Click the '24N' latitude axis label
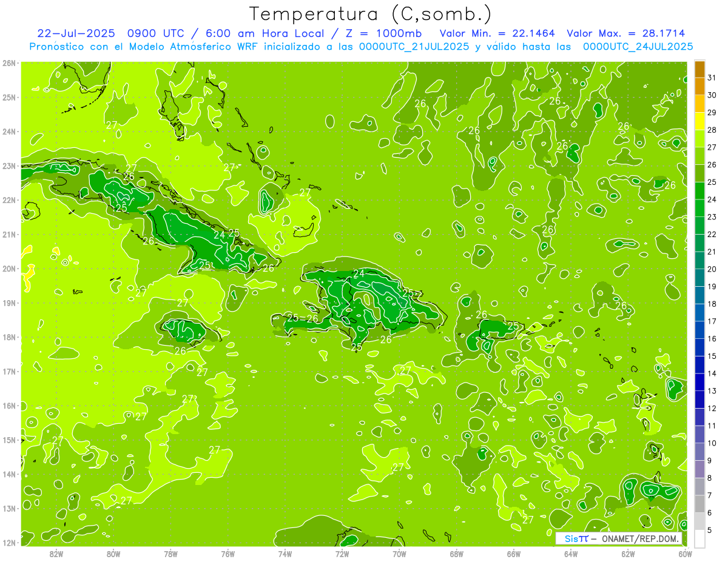Image resolution: width=728 pixels, height=562 pixels. click(x=9, y=132)
